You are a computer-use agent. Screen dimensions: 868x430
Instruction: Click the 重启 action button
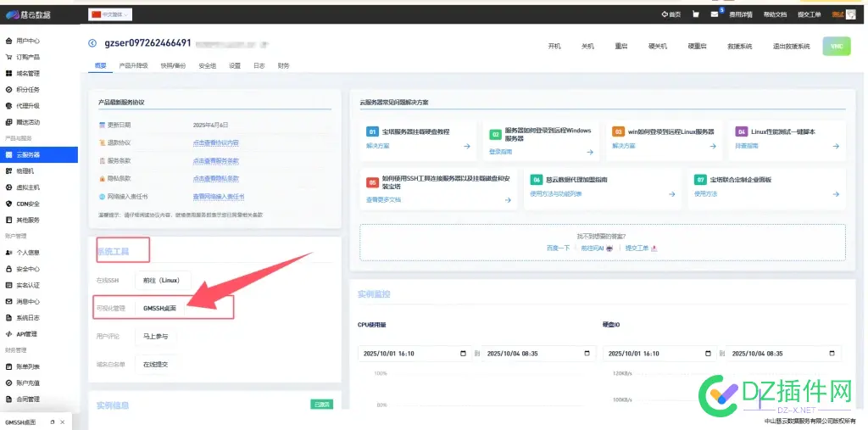click(x=621, y=47)
